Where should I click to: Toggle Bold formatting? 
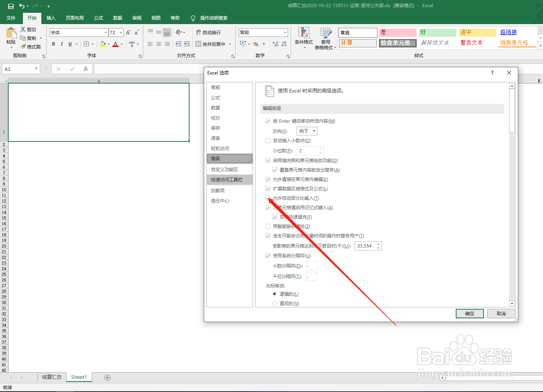click(x=53, y=44)
